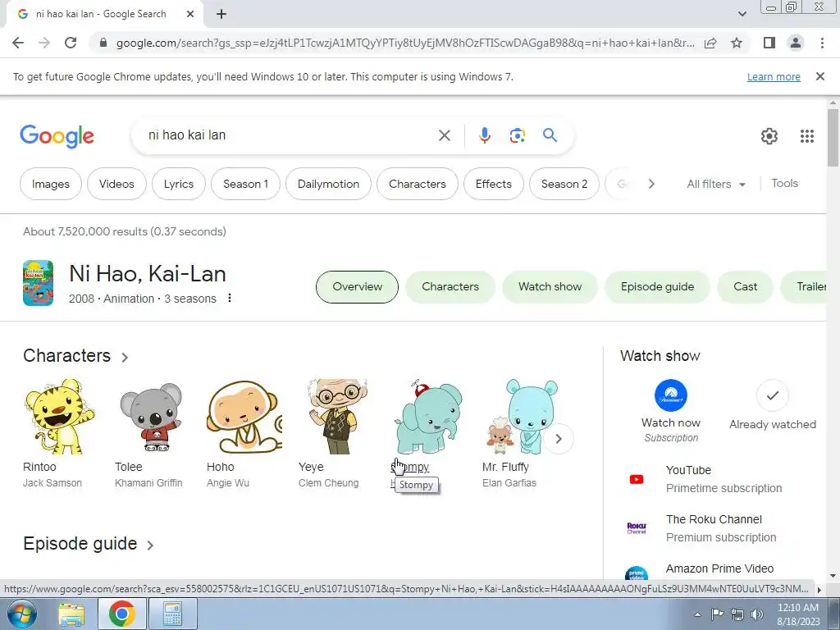The width and height of the screenshot is (840, 630).
Task: Submit search with the magnifier icon
Action: click(x=550, y=135)
